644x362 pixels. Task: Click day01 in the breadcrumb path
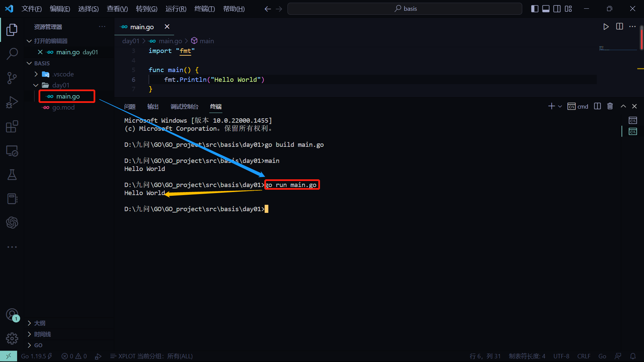[x=130, y=41]
